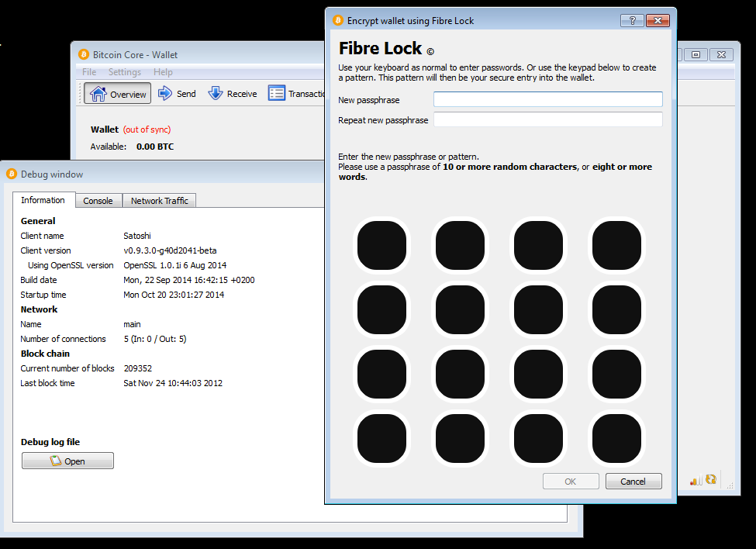Click the Bitcoin logo in Debug window title
This screenshot has width=756, height=549.
[x=12, y=174]
